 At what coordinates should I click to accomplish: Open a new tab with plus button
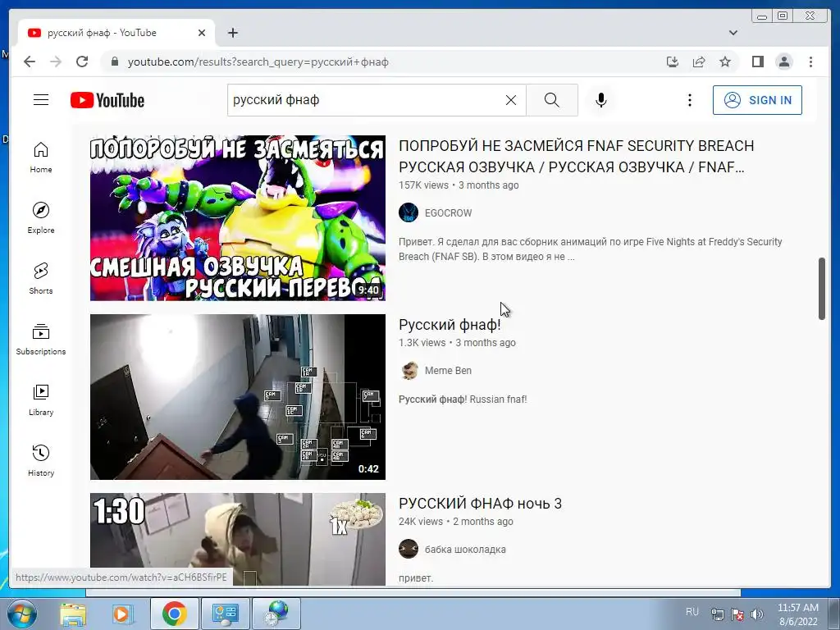coord(232,33)
